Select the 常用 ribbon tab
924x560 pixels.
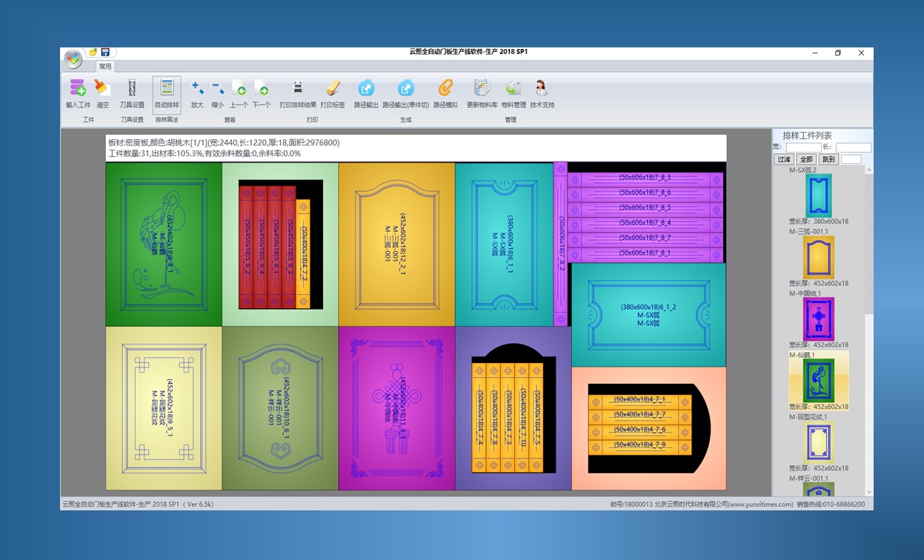[x=105, y=67]
